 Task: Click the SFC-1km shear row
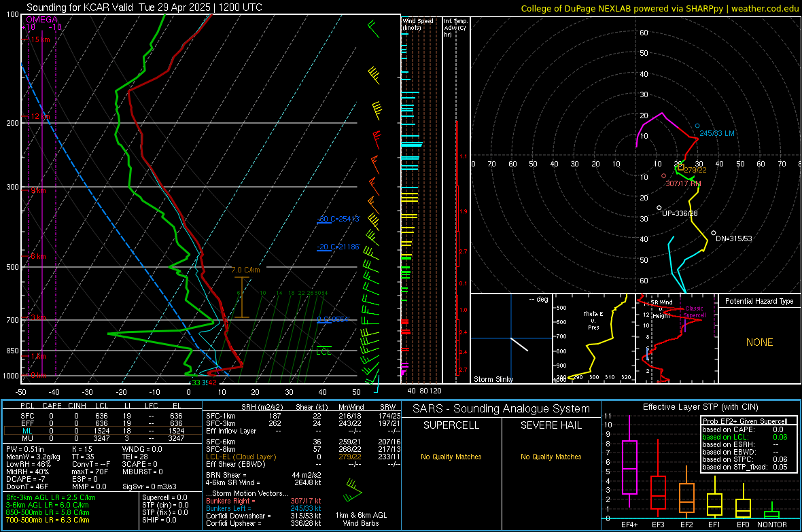pyautogui.click(x=303, y=416)
